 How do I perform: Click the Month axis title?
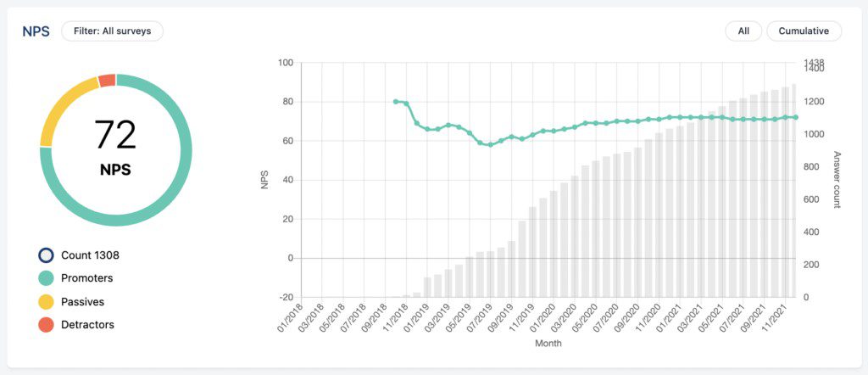[548, 344]
